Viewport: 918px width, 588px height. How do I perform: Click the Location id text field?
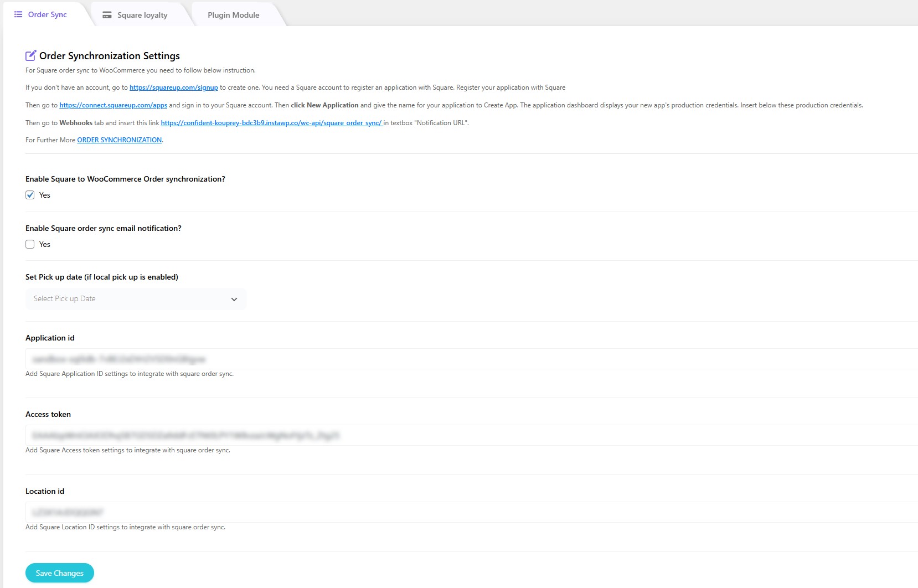coord(471,512)
